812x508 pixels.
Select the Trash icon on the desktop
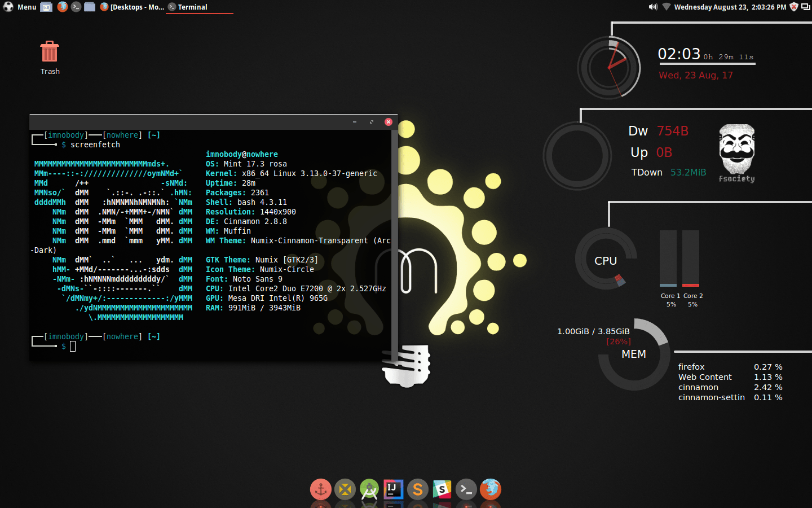coord(50,58)
